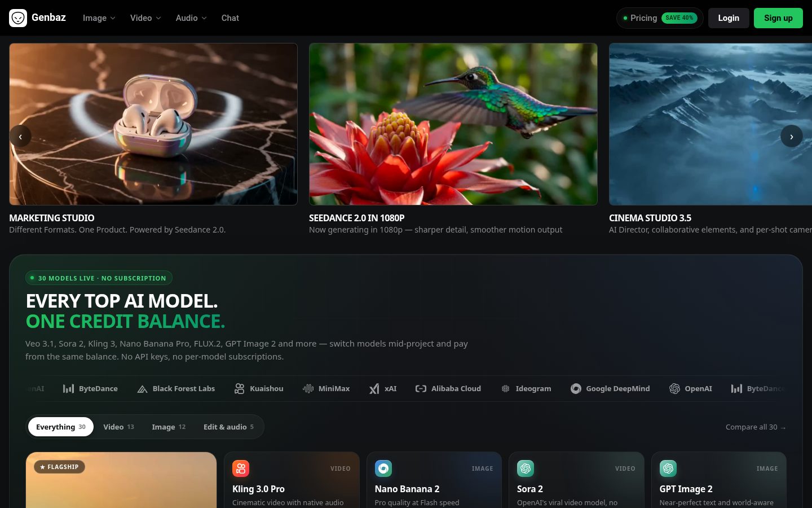
Task: Open the Kling 3.0 Pro card title
Action: [x=258, y=489]
